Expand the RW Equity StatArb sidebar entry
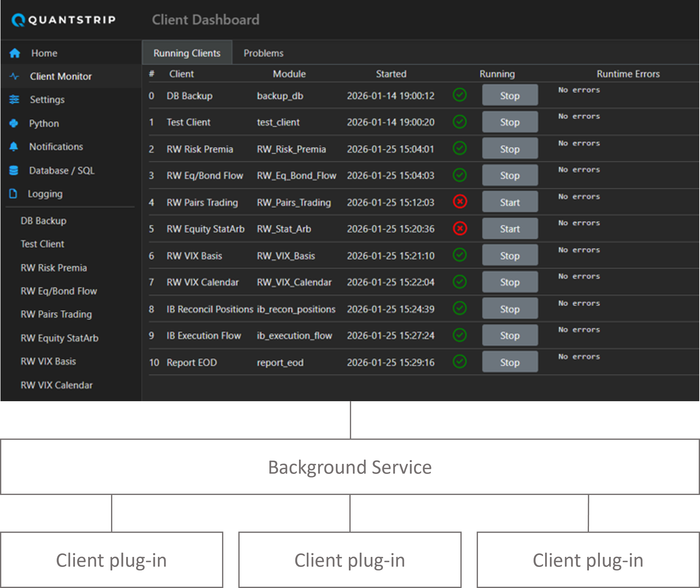Viewport: 700px width, 588px height. coord(59,338)
